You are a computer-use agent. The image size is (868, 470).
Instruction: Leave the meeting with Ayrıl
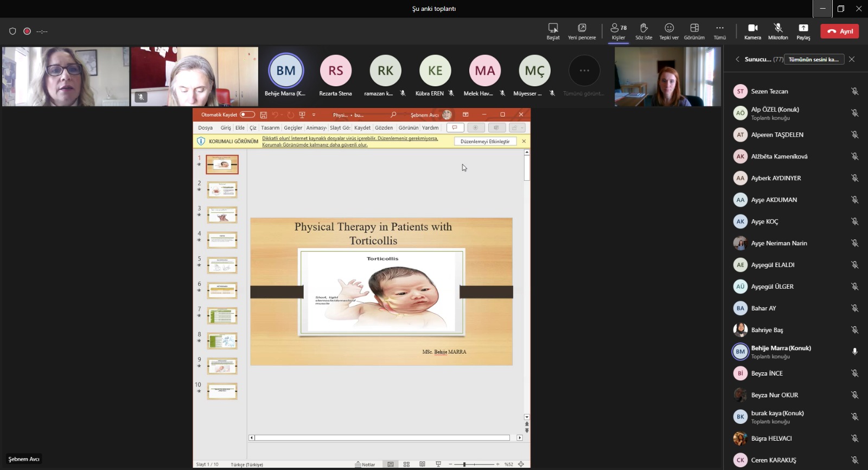coord(840,31)
